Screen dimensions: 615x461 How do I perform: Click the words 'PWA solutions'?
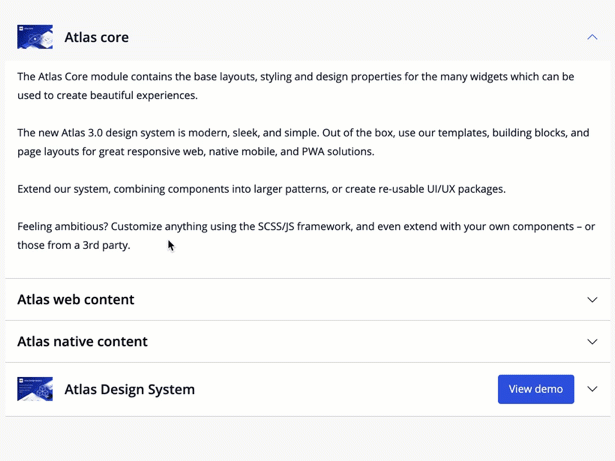[333, 152]
